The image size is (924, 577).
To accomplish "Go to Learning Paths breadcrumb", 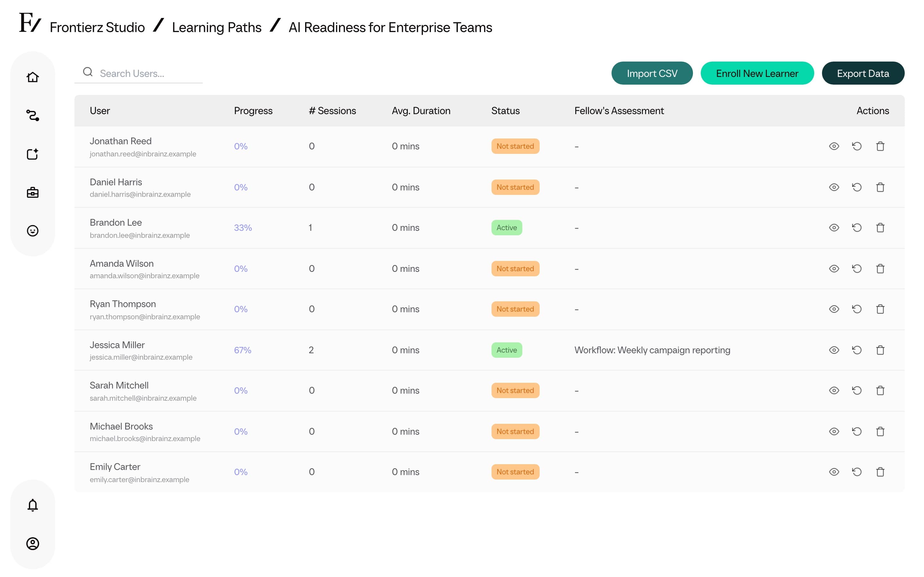I will point(217,28).
